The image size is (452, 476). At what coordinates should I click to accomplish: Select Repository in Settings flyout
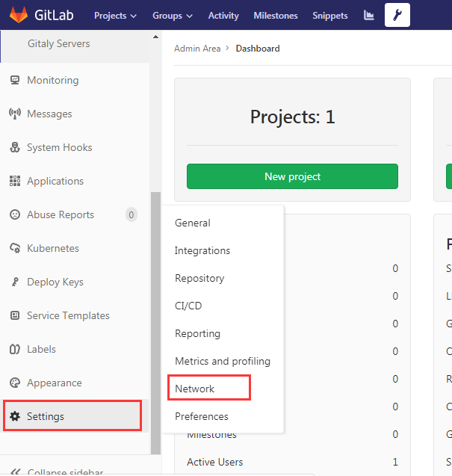(x=199, y=278)
